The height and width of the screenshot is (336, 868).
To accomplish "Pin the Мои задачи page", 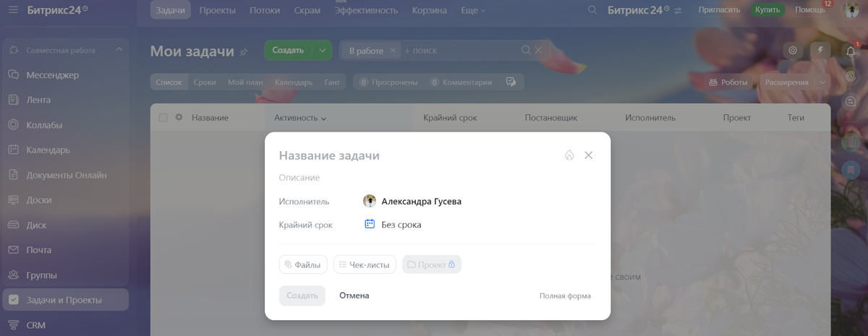I will [x=244, y=52].
